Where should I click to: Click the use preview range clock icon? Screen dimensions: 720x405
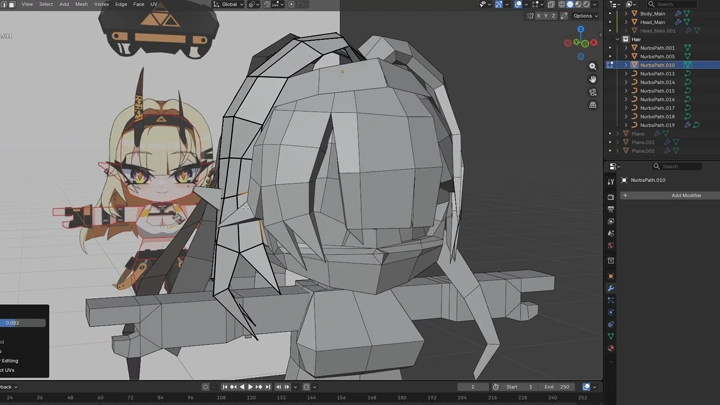[495, 387]
